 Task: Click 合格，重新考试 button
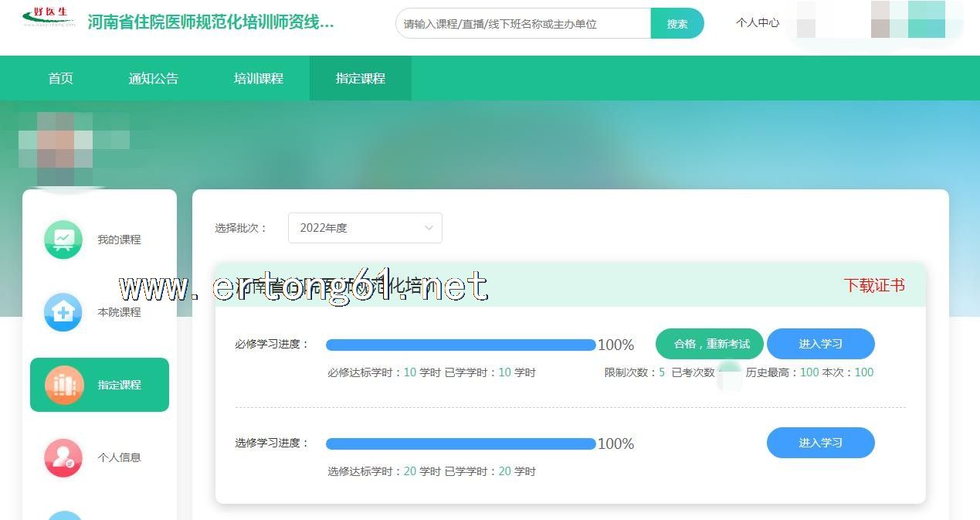pos(710,344)
